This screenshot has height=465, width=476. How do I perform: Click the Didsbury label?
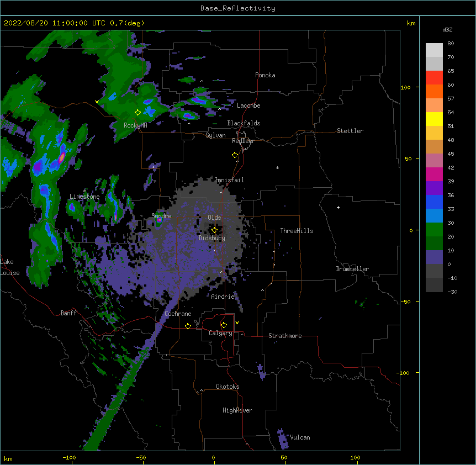(212, 238)
